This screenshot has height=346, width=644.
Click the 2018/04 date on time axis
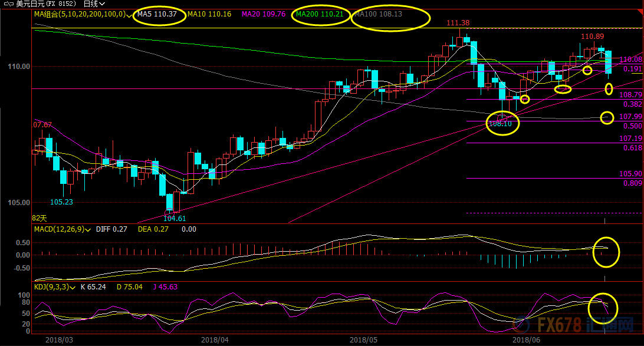tap(215, 340)
